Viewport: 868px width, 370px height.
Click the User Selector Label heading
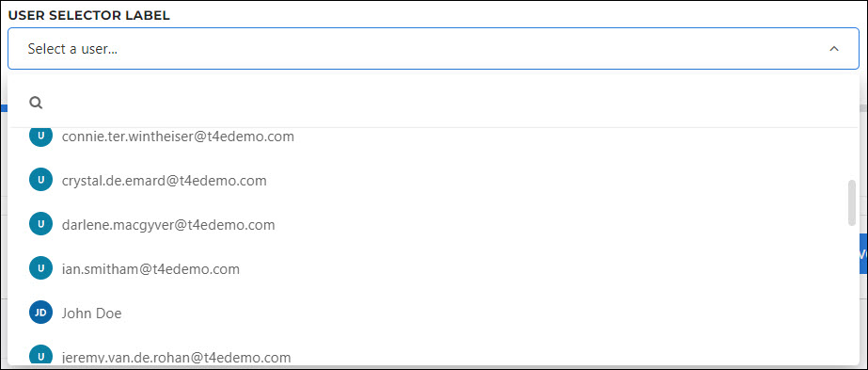(x=89, y=15)
